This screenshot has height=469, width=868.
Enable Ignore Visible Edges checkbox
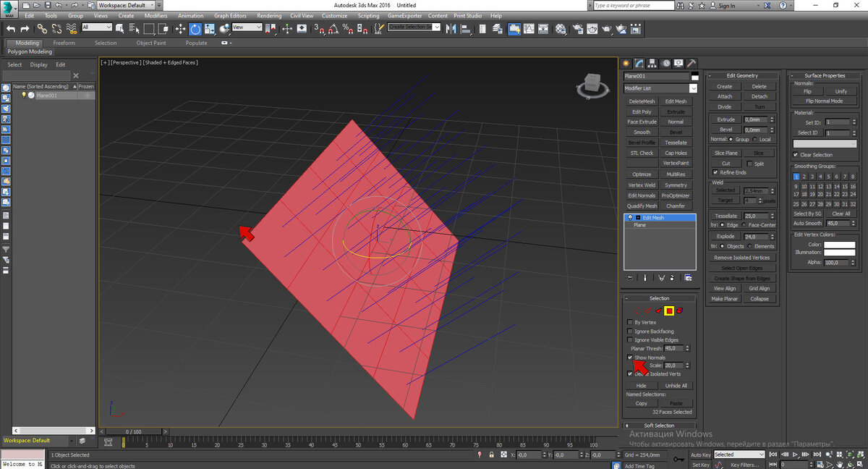click(630, 340)
